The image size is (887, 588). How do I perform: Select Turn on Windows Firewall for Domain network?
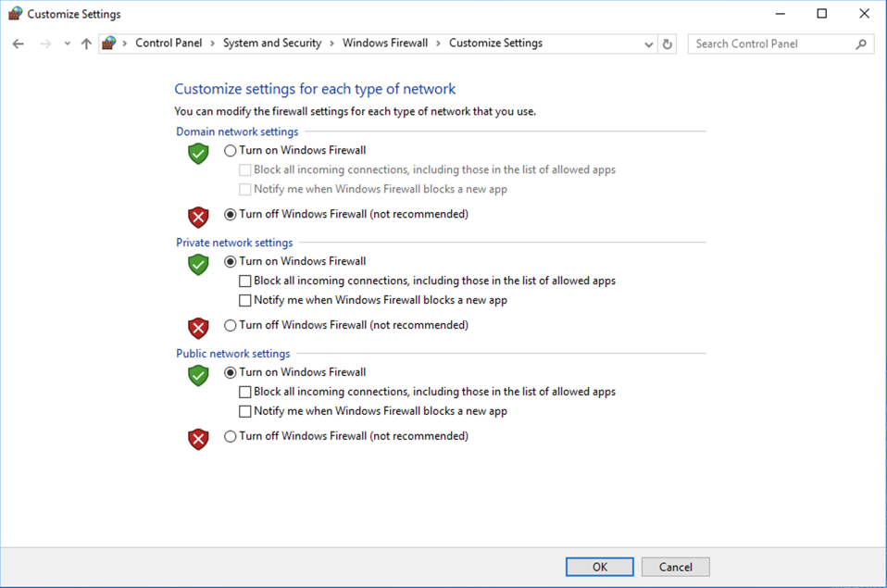[x=231, y=151]
